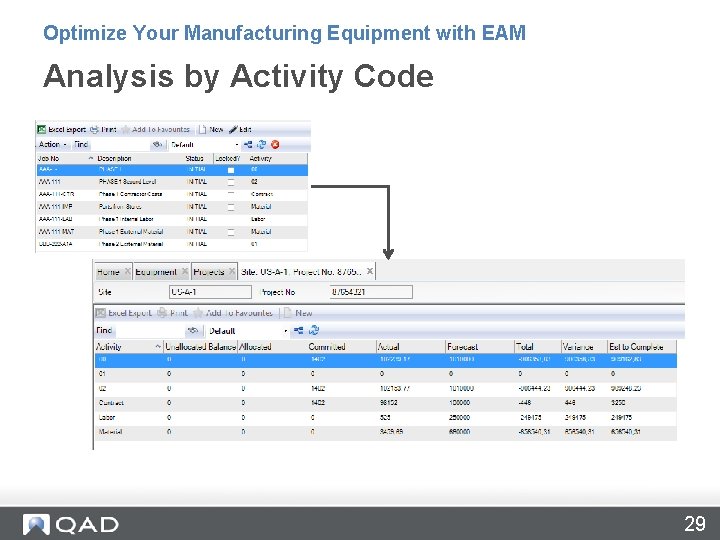Click blue tree-structure icon in job list panel
720x540 pixels.
pos(248,145)
